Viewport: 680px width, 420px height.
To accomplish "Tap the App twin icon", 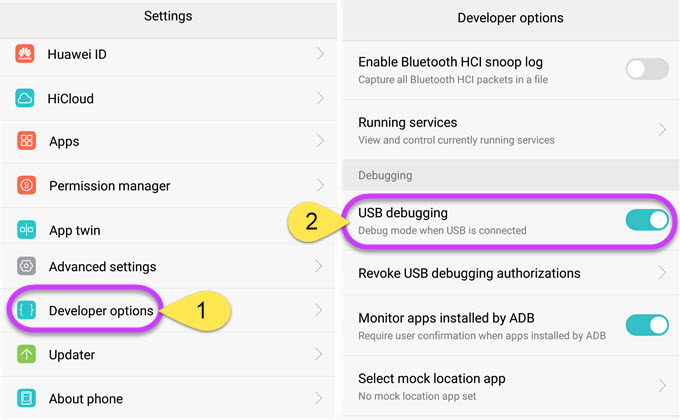I will click(27, 230).
